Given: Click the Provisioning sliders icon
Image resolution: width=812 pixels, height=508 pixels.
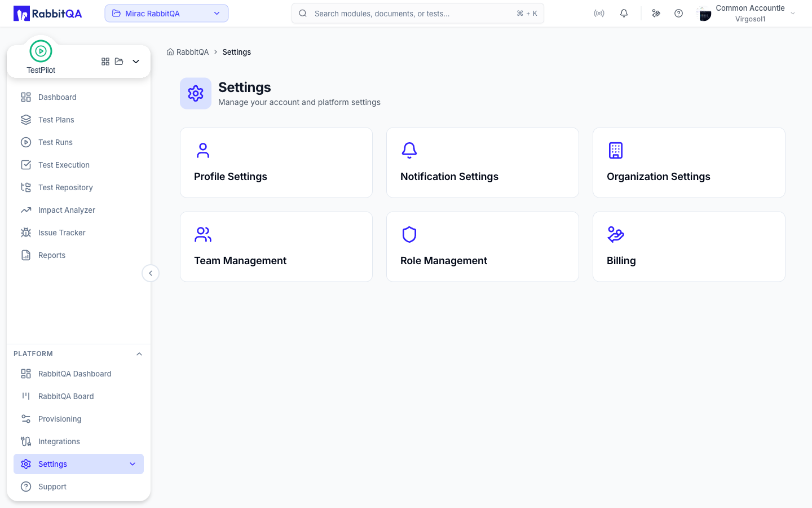Looking at the screenshot, I should pos(26,419).
